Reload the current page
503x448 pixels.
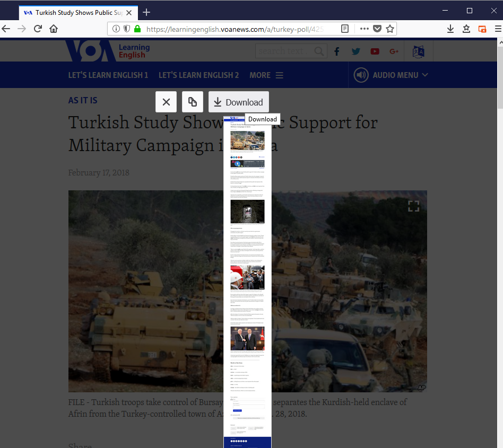(x=38, y=29)
